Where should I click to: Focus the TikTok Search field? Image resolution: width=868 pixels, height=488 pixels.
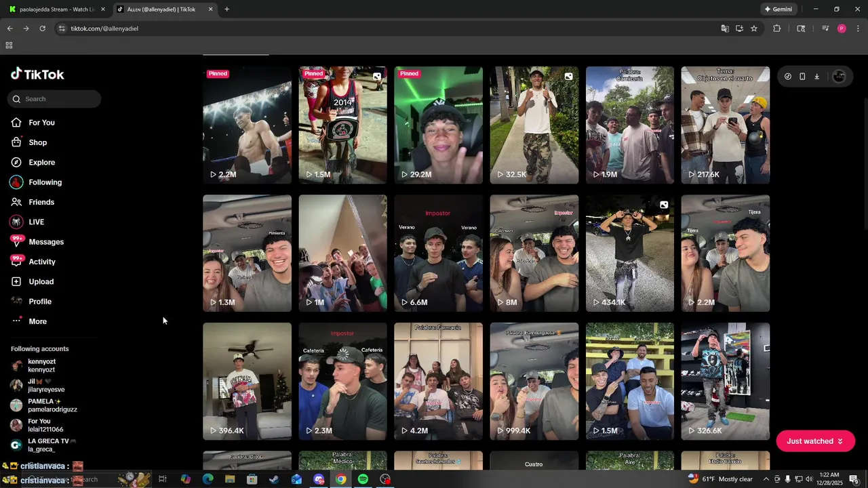tap(54, 99)
